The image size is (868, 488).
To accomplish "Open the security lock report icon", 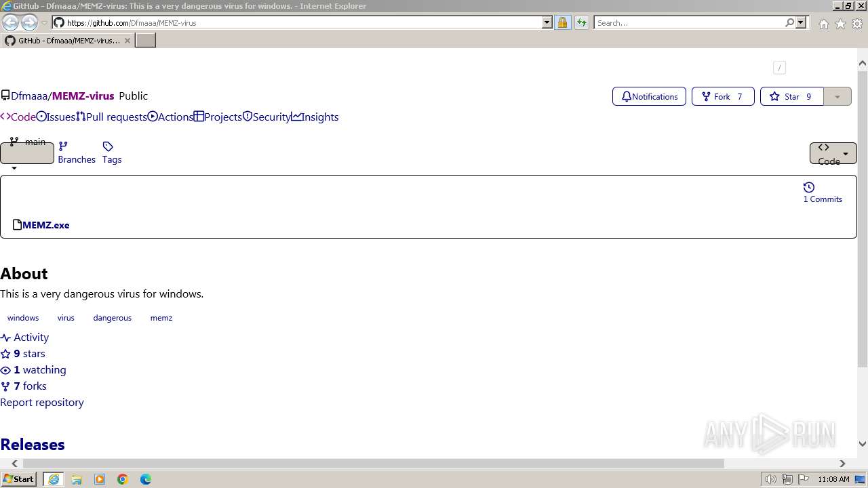I will (x=562, y=22).
